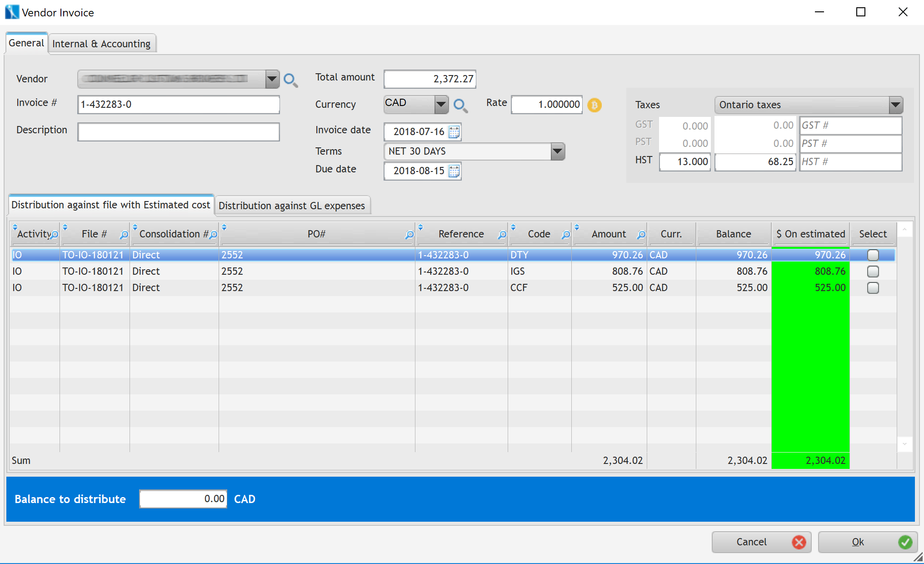The width and height of the screenshot is (924, 564).
Task: Click the Amount column search icon
Action: (641, 235)
